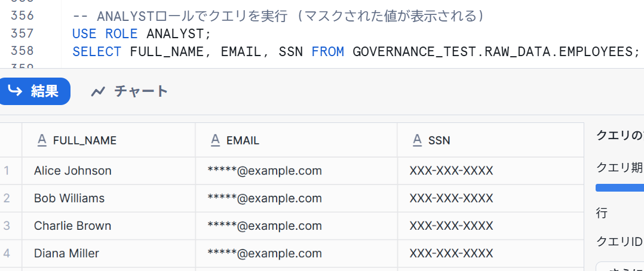Screen dimensions: 644x271
Task: Sort by FULL_NAME column header
Action: 109,140
